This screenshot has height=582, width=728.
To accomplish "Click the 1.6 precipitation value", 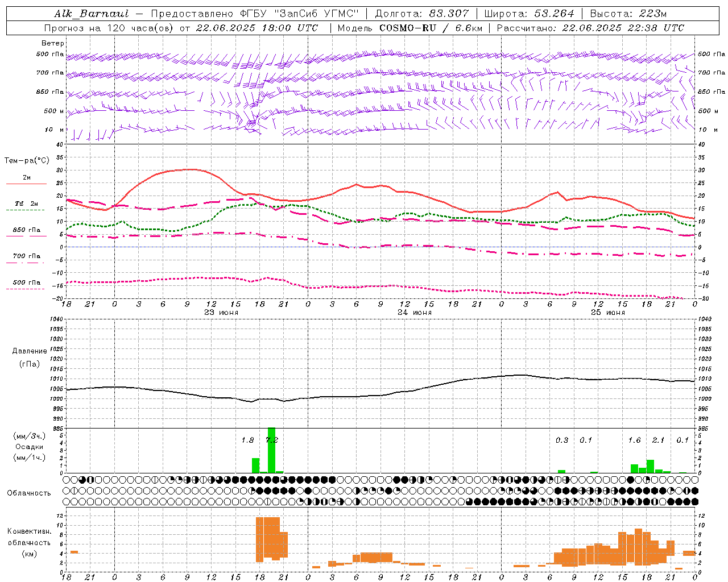I will point(634,440).
